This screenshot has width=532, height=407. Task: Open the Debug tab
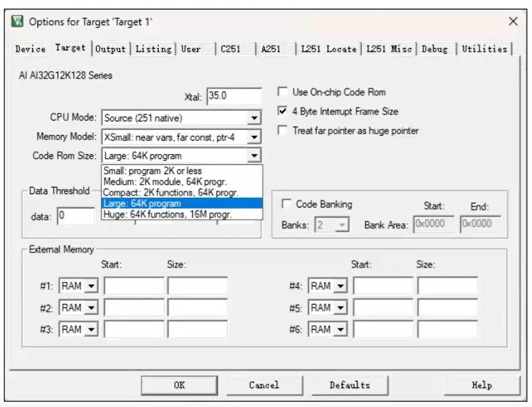[434, 49]
